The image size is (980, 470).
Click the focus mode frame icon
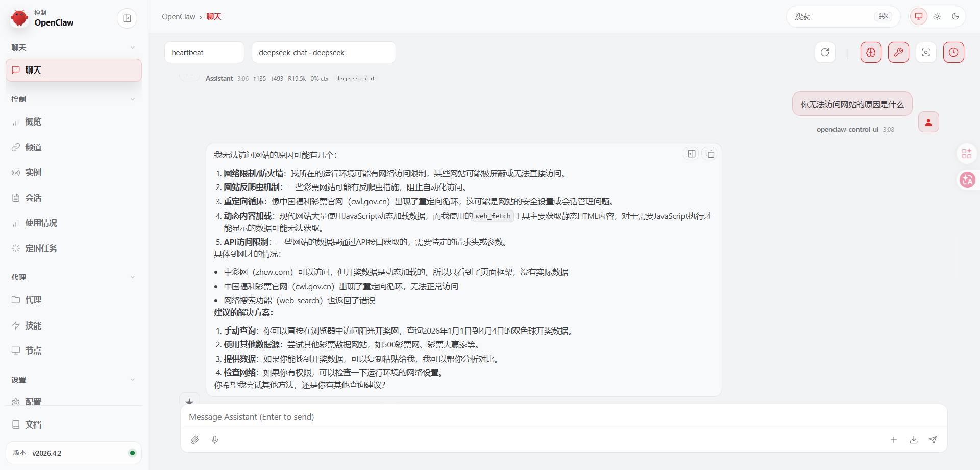tap(926, 53)
